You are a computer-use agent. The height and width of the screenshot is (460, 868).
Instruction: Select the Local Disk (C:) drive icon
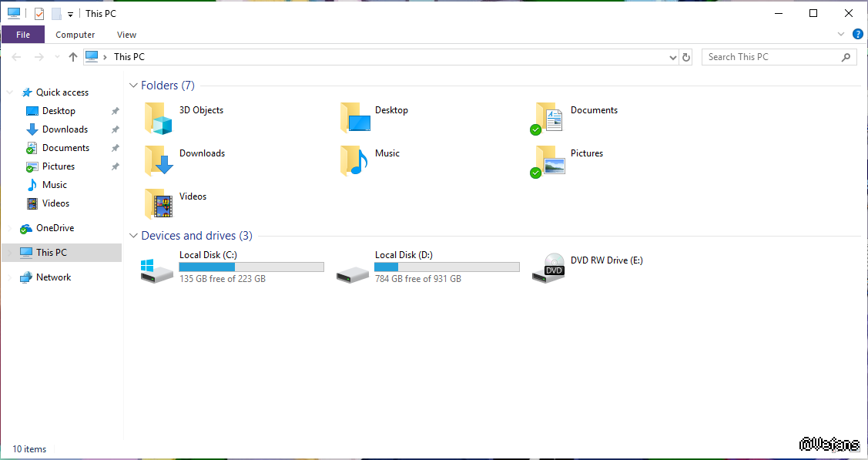point(156,271)
